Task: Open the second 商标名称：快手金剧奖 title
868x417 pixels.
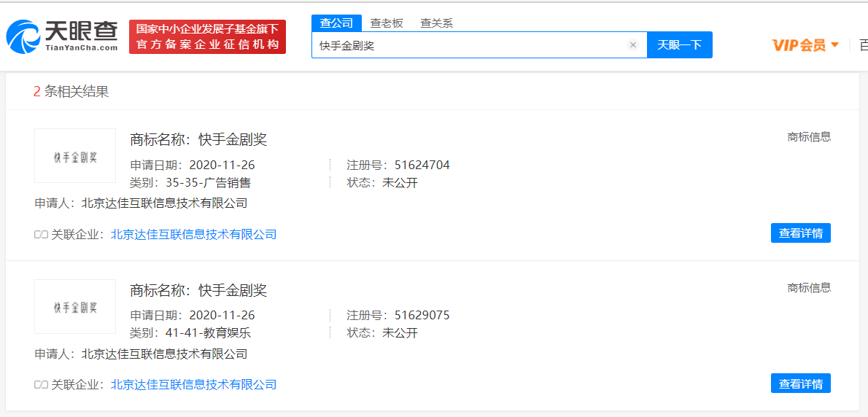Action: 198,290
